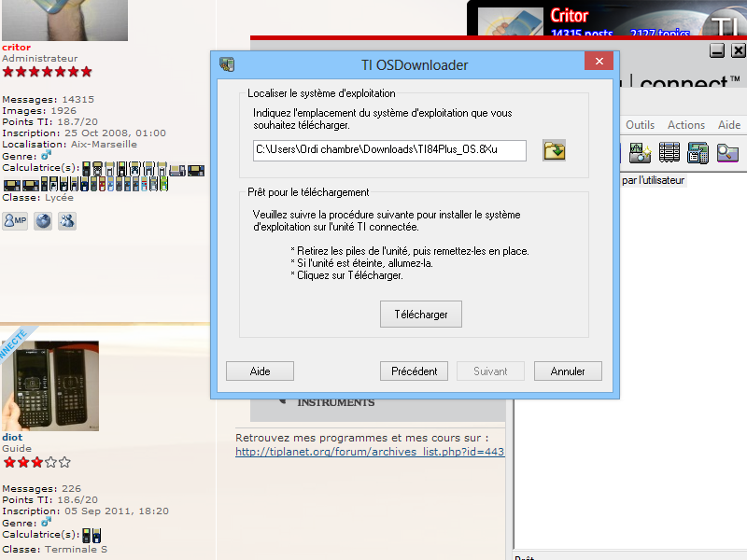Screen dimensions: 747x560
Task: Click the 'Localiser le système d'exploitation' group label
Action: pos(321,93)
